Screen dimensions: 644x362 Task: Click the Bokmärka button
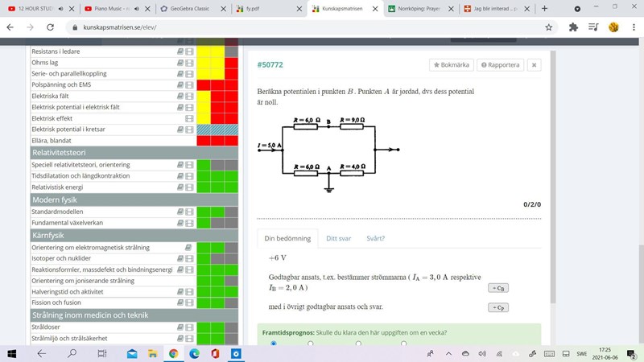(451, 64)
